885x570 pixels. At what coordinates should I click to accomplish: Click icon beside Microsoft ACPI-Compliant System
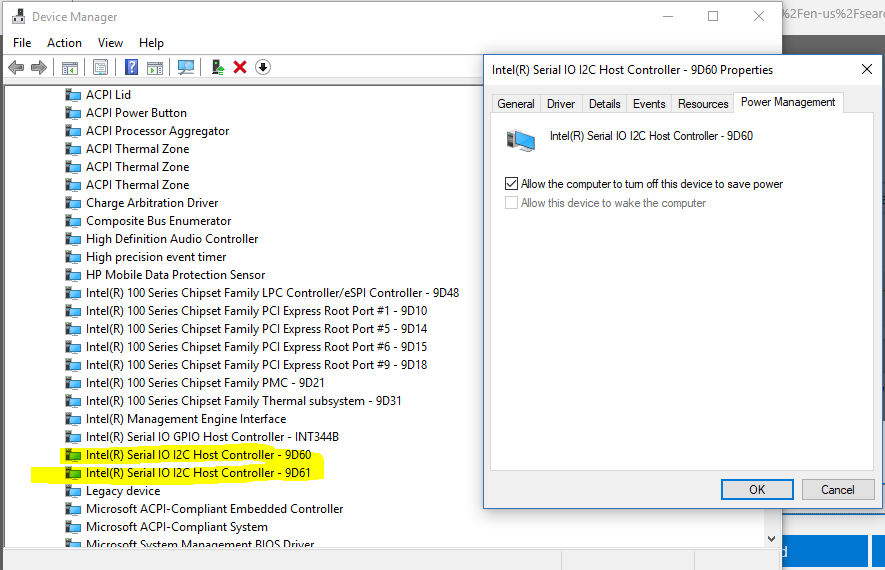pos(73,527)
